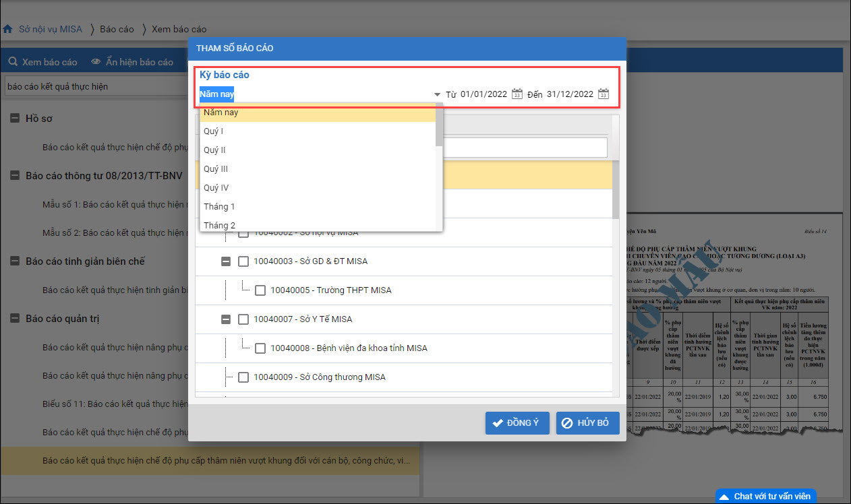Choose Quý II from period list
This screenshot has height=504, width=851.
214,150
